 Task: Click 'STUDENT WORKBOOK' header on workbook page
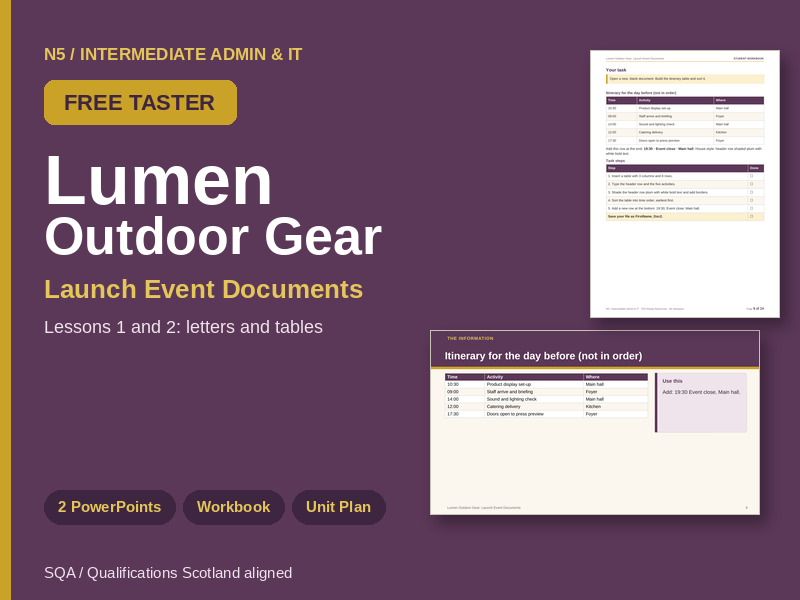point(748,59)
